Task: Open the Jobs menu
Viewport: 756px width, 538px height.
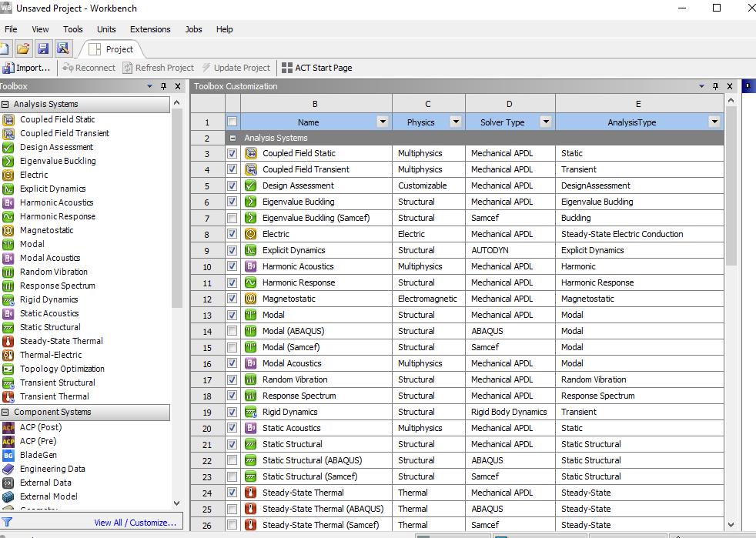Action: coord(193,29)
